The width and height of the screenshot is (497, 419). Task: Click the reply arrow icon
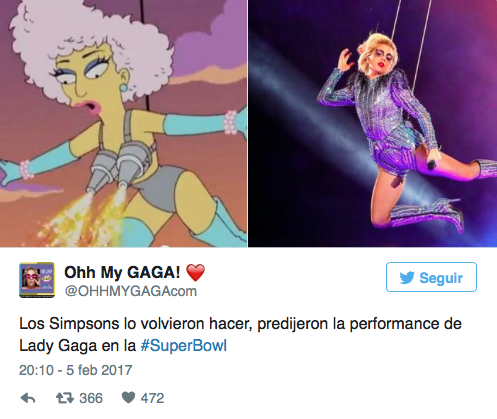coord(28,398)
